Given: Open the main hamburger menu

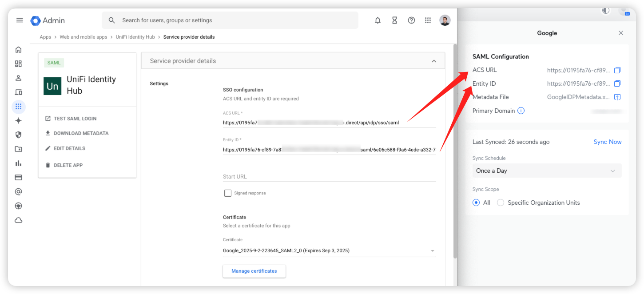Looking at the screenshot, I should click(x=20, y=20).
